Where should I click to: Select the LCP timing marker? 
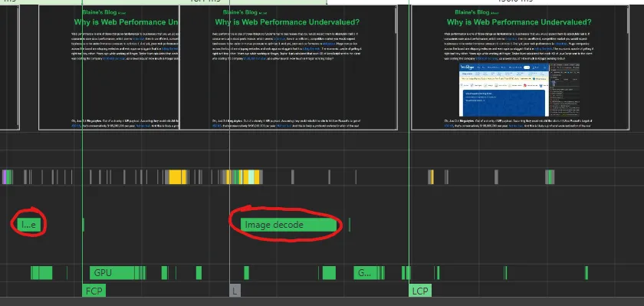[x=420, y=291]
